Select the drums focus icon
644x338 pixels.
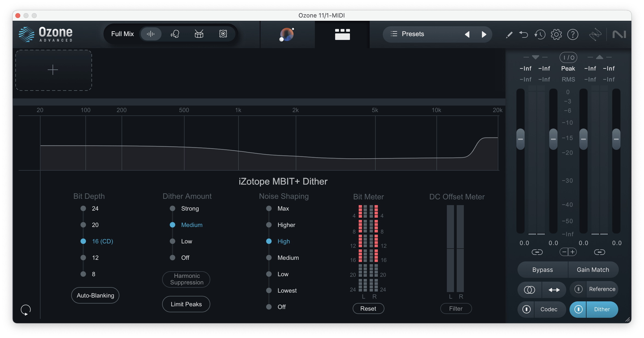(199, 34)
